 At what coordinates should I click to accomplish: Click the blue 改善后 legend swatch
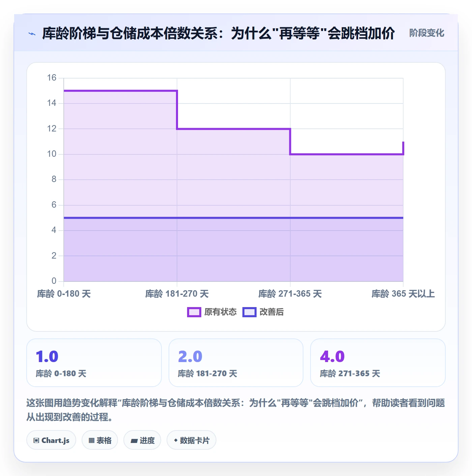point(249,312)
